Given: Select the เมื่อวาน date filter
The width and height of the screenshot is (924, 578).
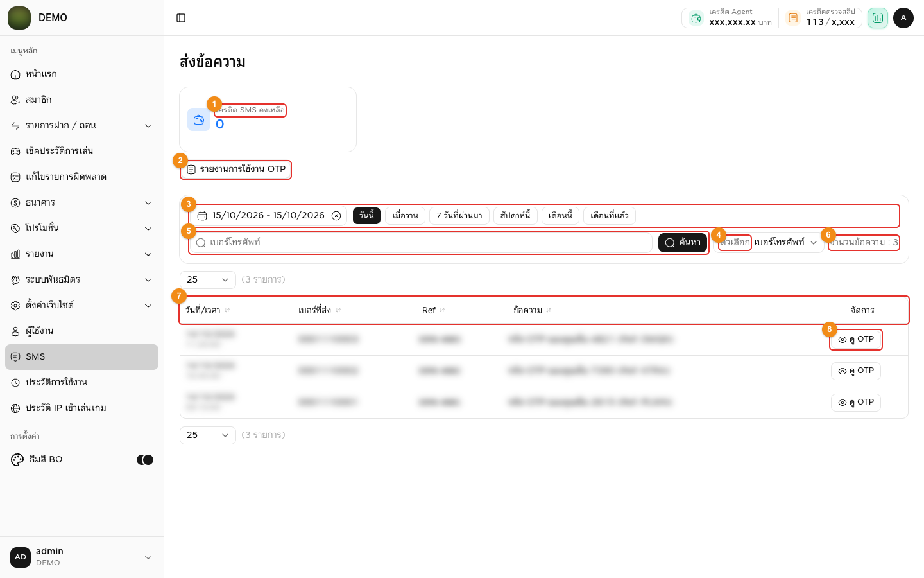Looking at the screenshot, I should tap(406, 216).
